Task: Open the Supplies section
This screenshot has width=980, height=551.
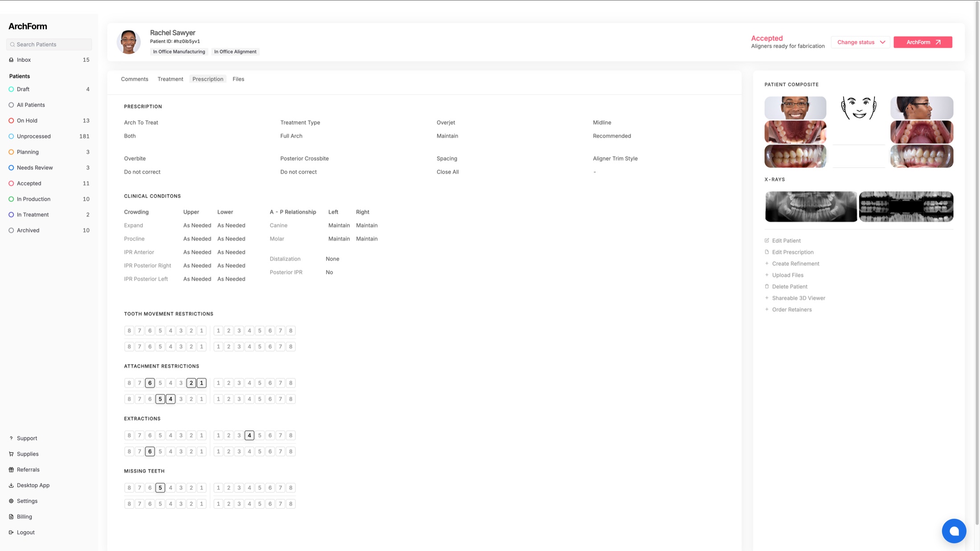Action: (x=28, y=453)
